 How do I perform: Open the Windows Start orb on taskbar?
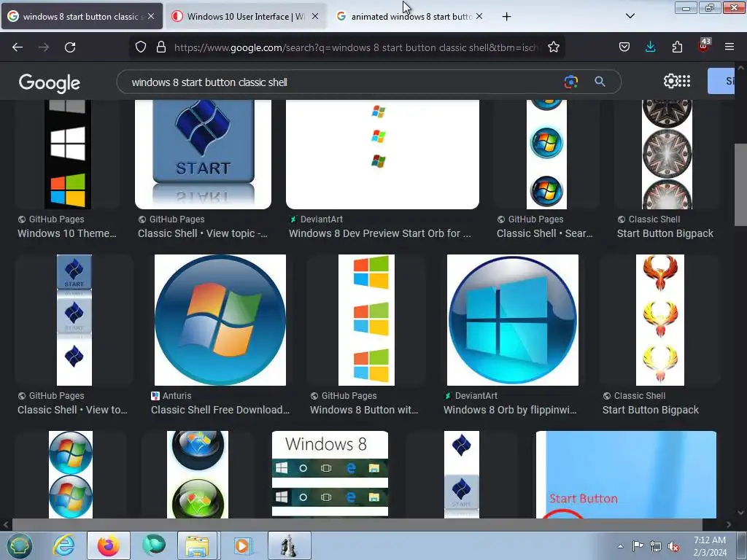[x=19, y=545]
